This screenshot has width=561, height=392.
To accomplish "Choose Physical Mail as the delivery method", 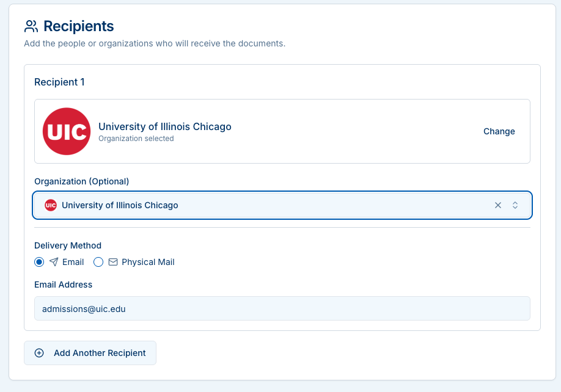I will click(98, 262).
